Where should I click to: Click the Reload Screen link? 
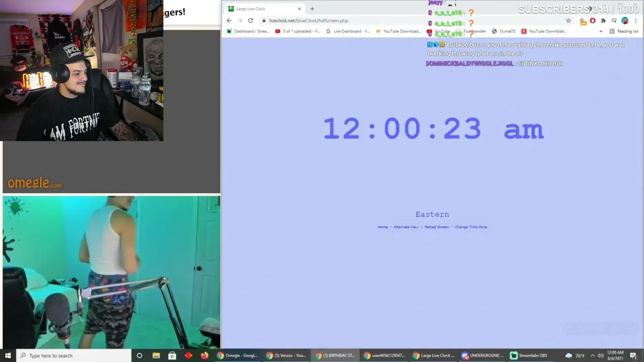click(x=437, y=227)
